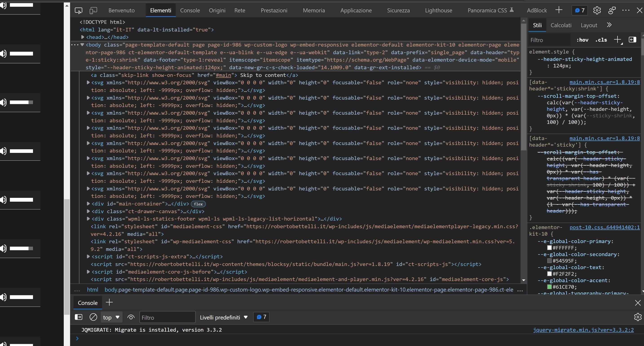Open console settings gear icon
The height and width of the screenshot is (346, 644).
pyautogui.click(x=637, y=317)
